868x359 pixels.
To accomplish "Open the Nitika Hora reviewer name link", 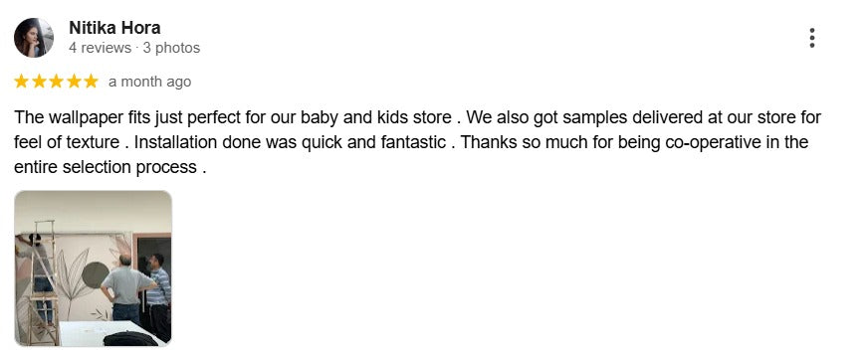I will click(x=114, y=27).
